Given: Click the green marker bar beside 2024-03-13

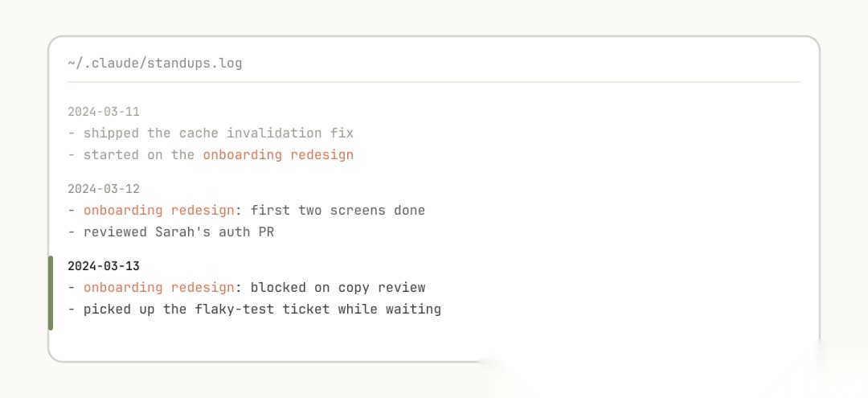Looking at the screenshot, I should point(51,293).
